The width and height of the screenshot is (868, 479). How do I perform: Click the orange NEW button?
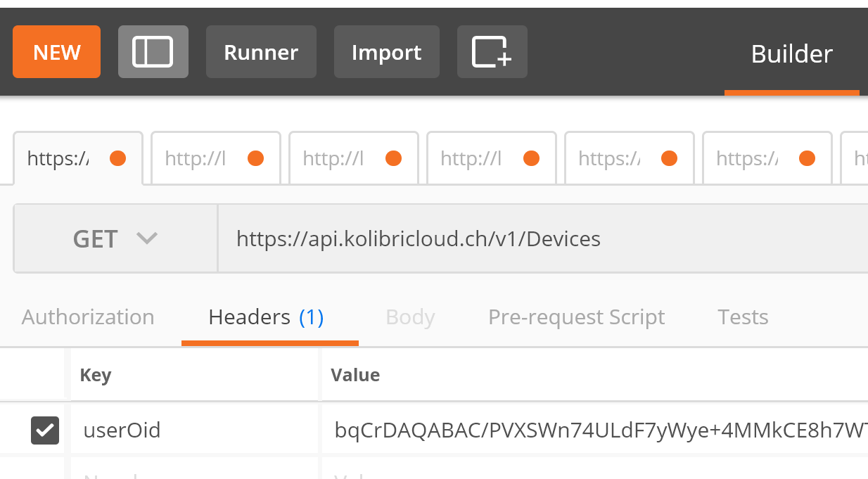tap(57, 52)
